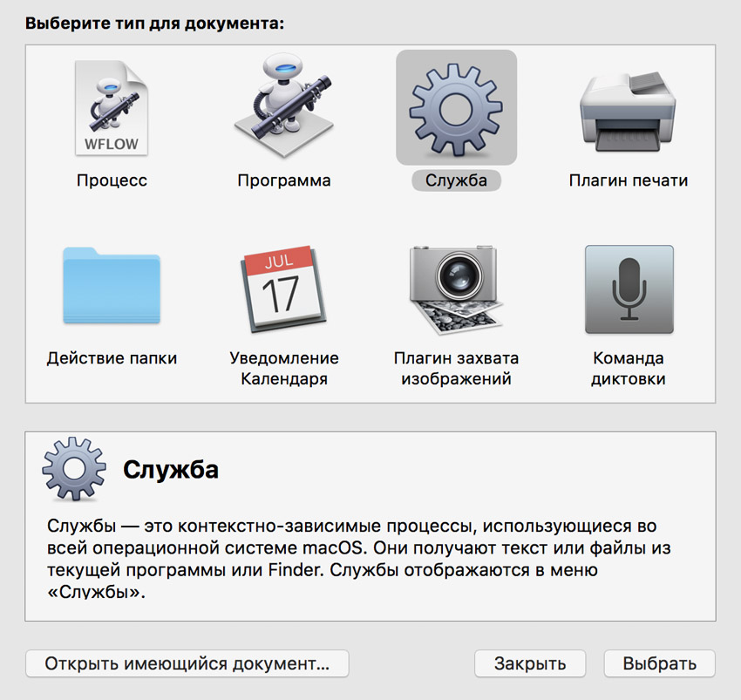
Task: Select the Плагин печати printer icon
Action: (x=628, y=107)
